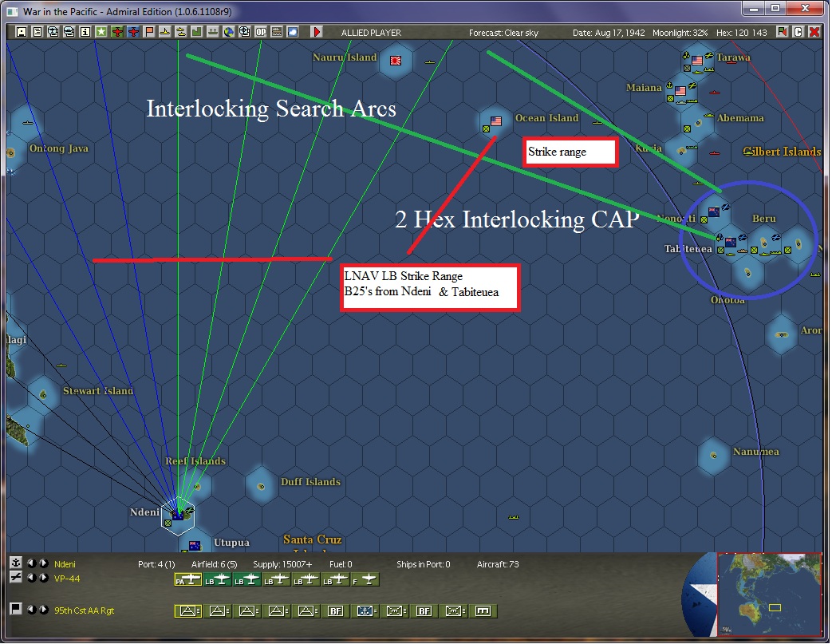Select the Ndeni base hex on map
This screenshot has width=832, height=644.
point(179,516)
